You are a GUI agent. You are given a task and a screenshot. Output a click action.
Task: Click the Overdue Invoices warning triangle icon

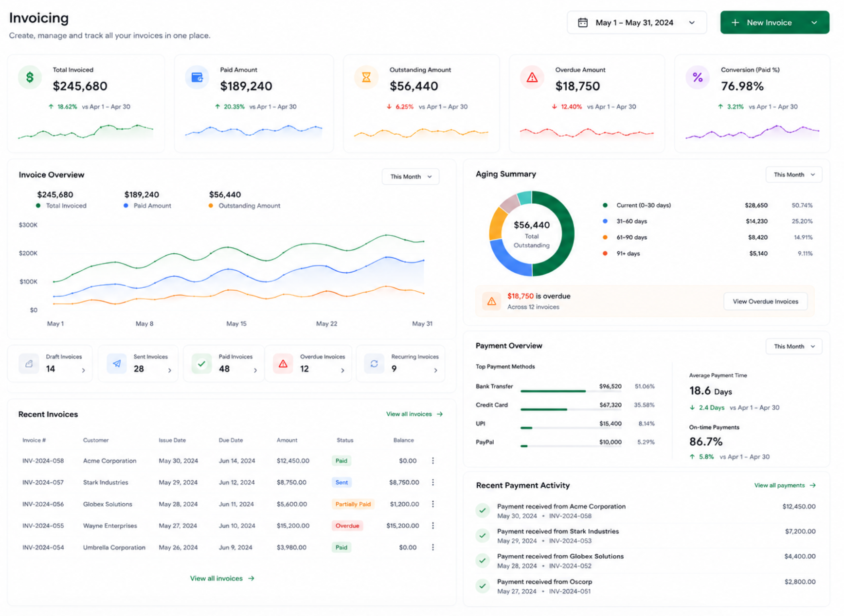point(283,364)
